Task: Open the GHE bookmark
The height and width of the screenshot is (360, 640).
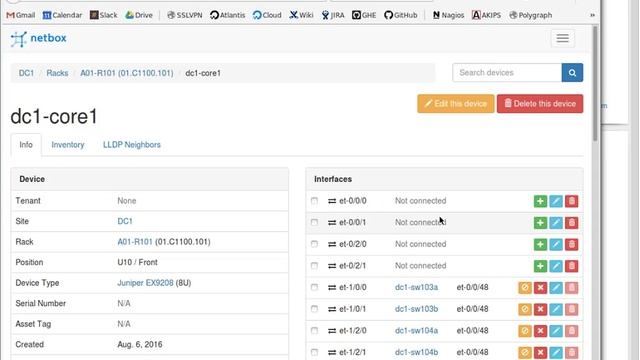Action: point(364,15)
